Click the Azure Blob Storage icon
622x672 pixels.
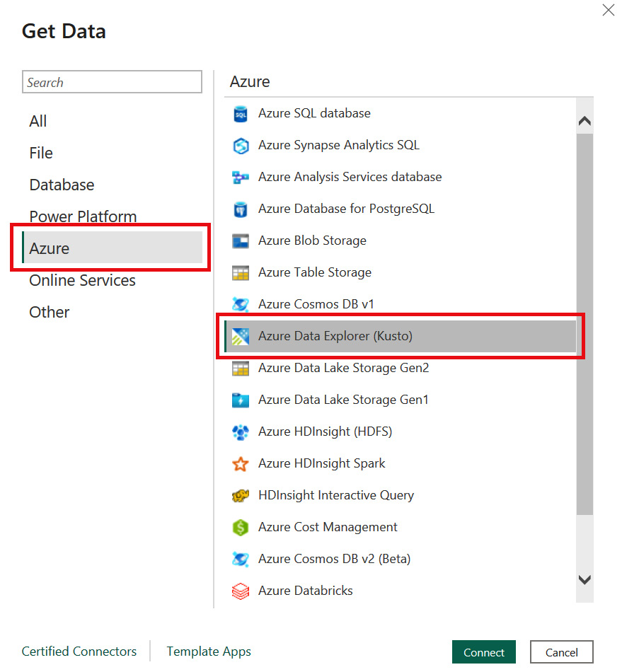(x=241, y=241)
